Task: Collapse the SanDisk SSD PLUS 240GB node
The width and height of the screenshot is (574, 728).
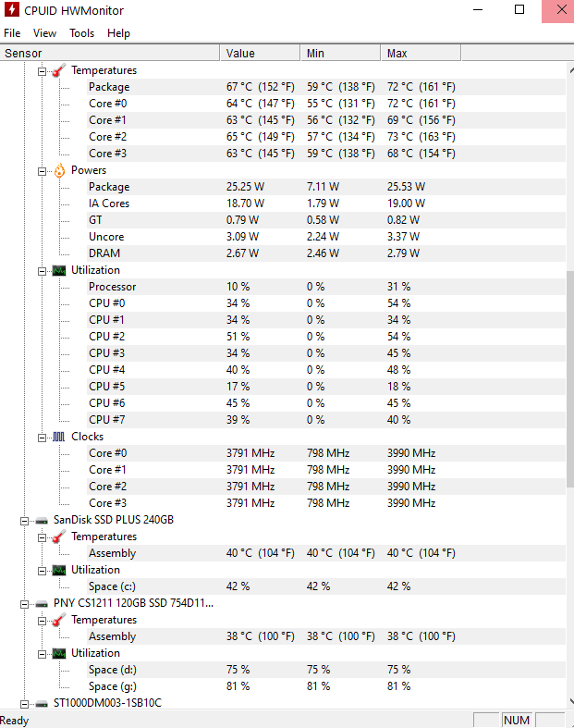Action: tap(25, 520)
